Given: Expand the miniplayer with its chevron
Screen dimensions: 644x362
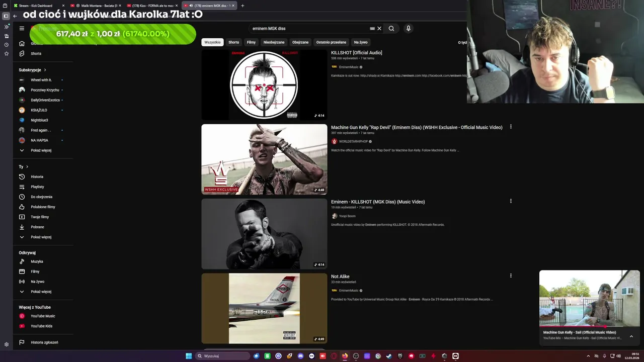Looking at the screenshot, I should click(x=631, y=336).
